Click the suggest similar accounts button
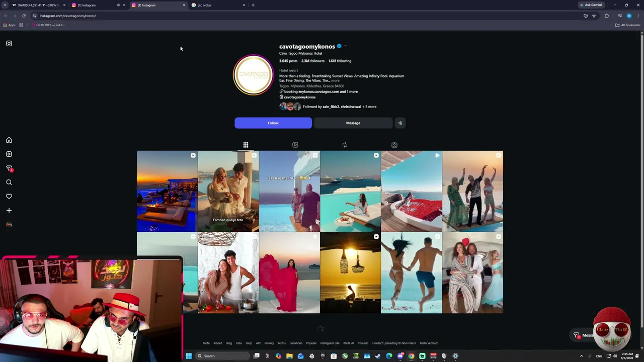 (400, 123)
